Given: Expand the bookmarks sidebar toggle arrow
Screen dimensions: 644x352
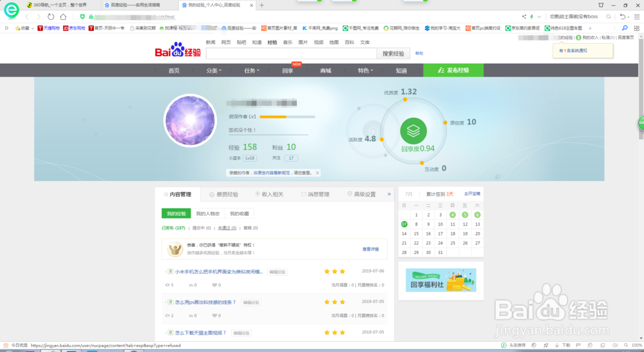Looking at the screenshot, I should point(6,28).
